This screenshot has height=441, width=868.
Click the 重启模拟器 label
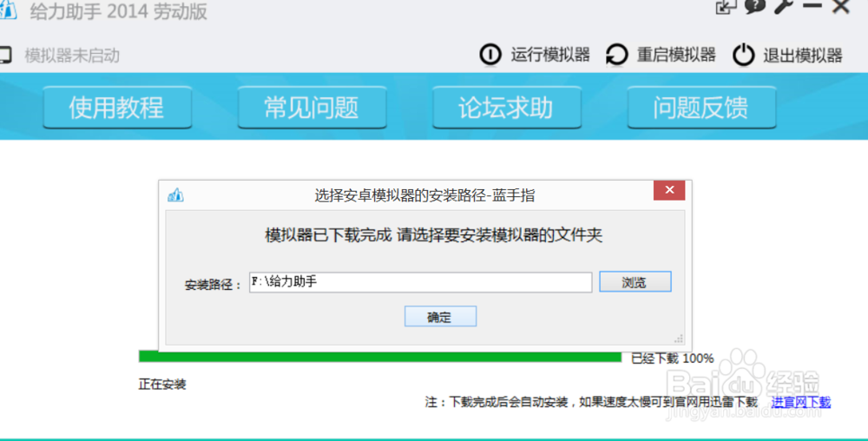point(676,55)
